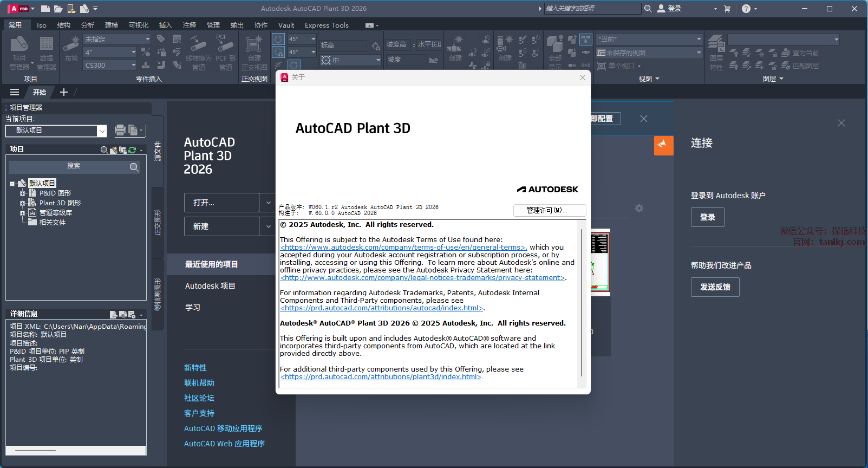Click the About dialog vertical scrollbar

tap(582, 302)
